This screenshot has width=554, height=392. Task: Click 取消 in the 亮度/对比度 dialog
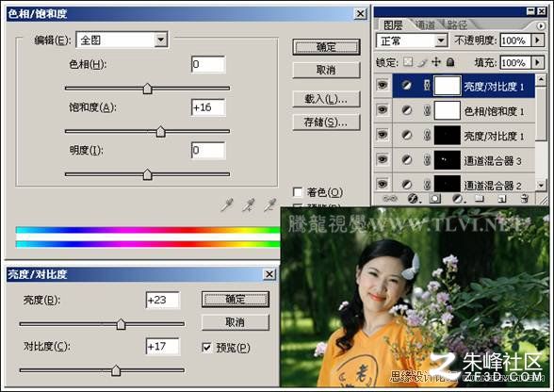(x=236, y=322)
